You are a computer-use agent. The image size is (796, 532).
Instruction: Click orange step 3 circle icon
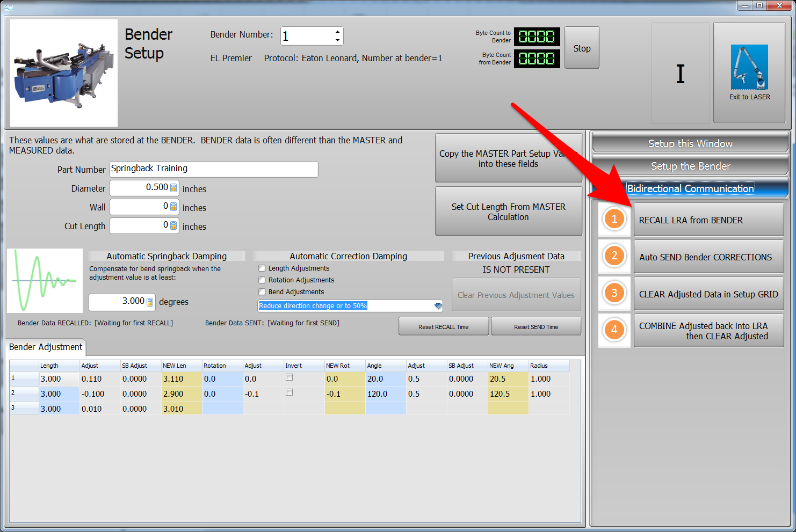[614, 293]
